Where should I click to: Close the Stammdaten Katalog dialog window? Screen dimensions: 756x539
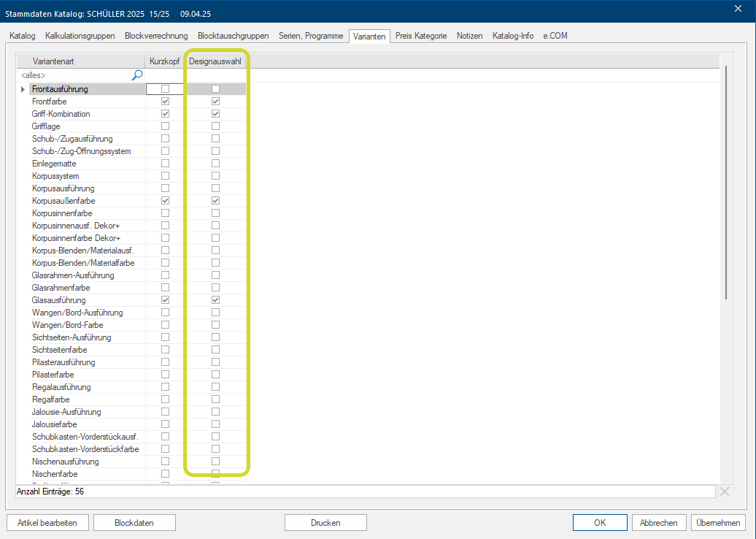[x=737, y=9]
